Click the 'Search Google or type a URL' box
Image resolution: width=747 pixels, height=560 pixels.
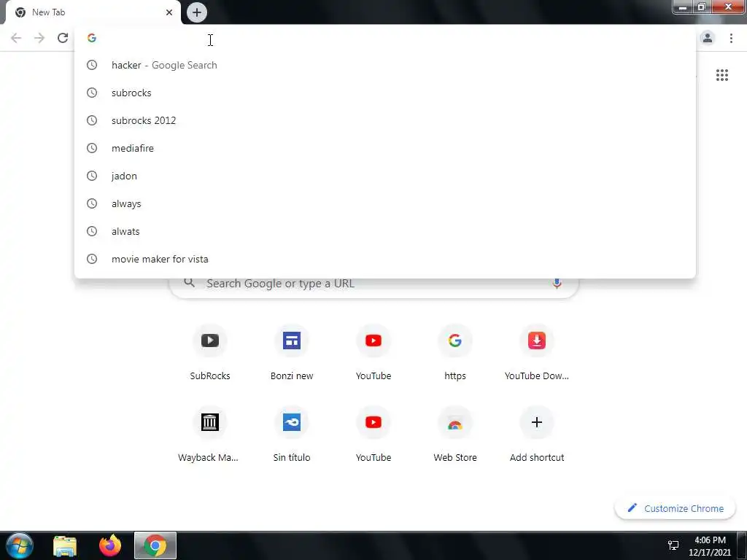(374, 285)
